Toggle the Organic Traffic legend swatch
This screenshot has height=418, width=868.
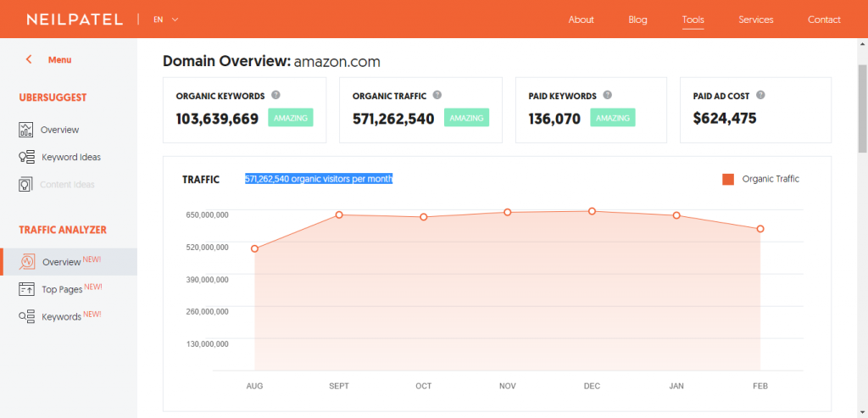[x=728, y=180]
